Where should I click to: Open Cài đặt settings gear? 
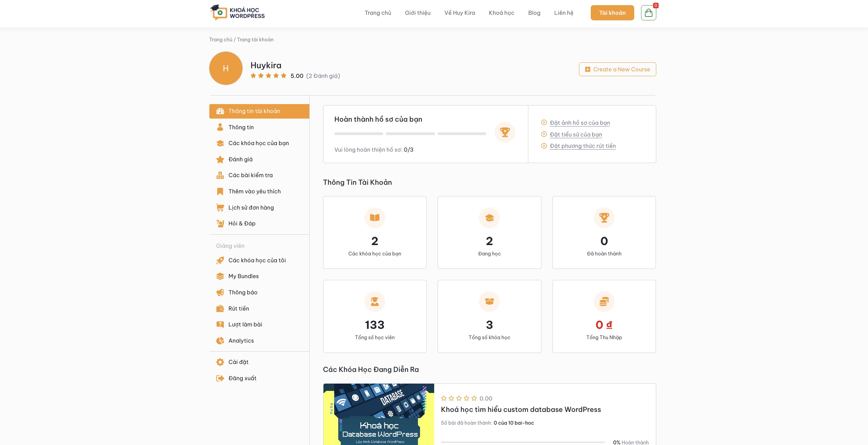238,362
